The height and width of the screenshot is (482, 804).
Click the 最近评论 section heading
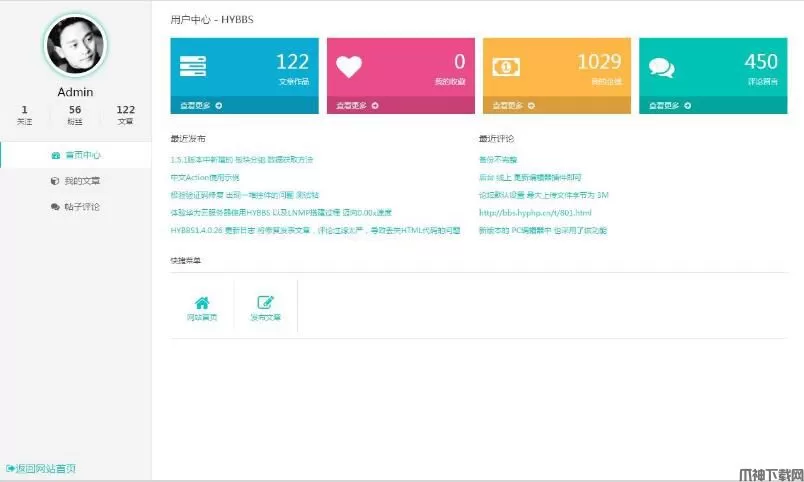pos(496,138)
